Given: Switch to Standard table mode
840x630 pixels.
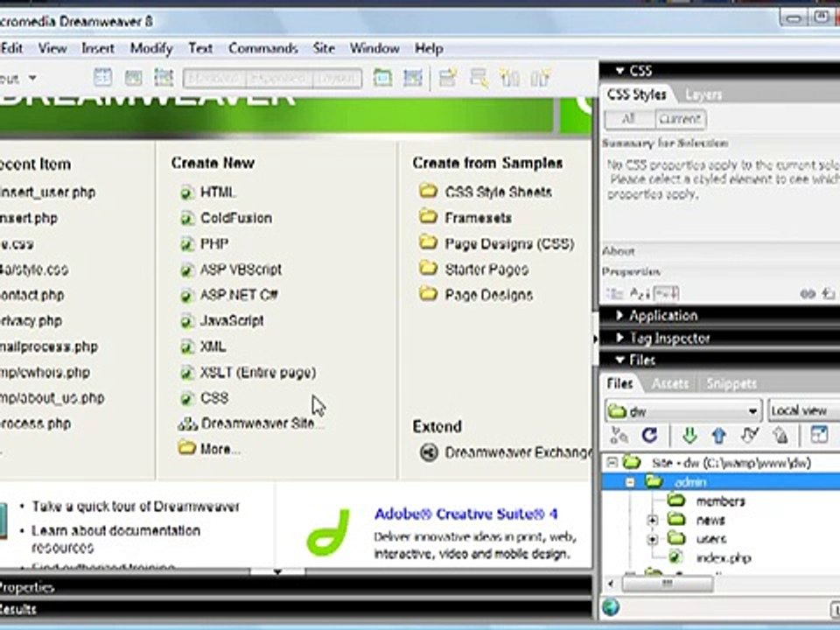Looking at the screenshot, I should click(213, 79).
